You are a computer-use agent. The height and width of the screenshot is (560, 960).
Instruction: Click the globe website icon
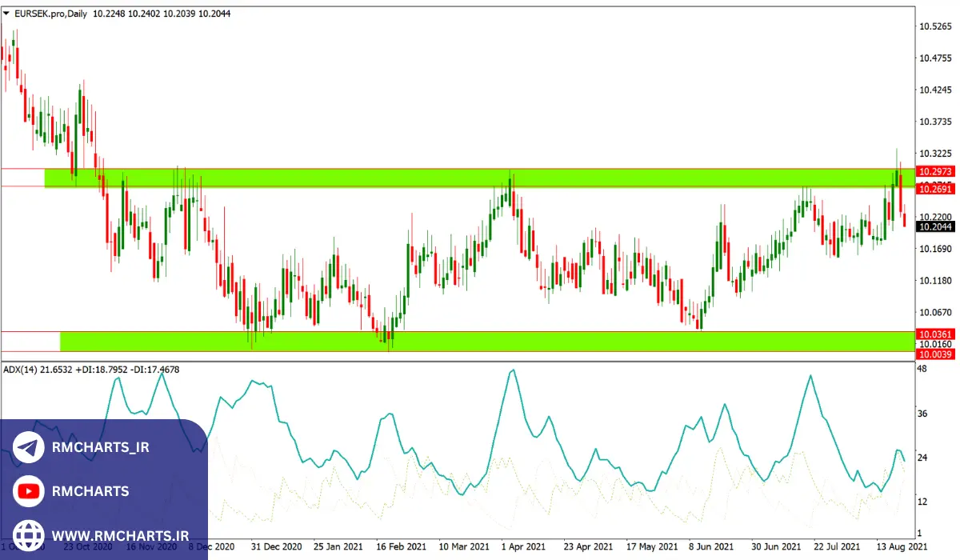tap(29, 534)
